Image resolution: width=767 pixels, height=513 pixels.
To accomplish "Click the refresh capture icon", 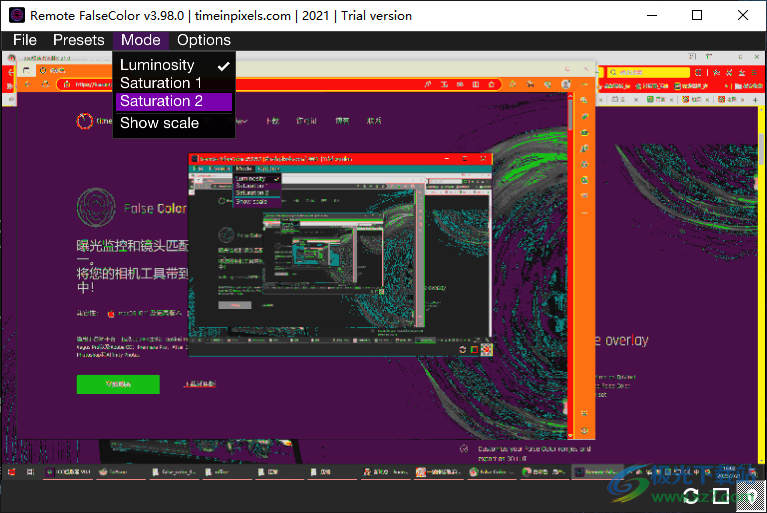I will (x=691, y=496).
